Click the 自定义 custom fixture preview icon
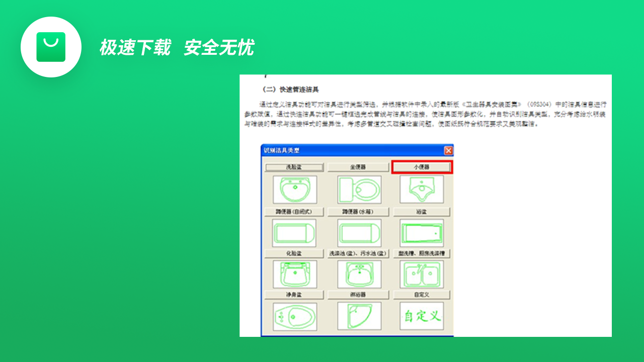 pyautogui.click(x=423, y=315)
